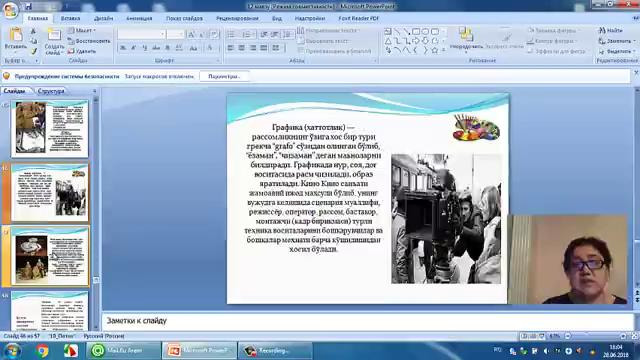Screen dimensions: 640x360
Task: Open the Character Spacing dropdown
Action: pyautogui.click(x=180, y=48)
